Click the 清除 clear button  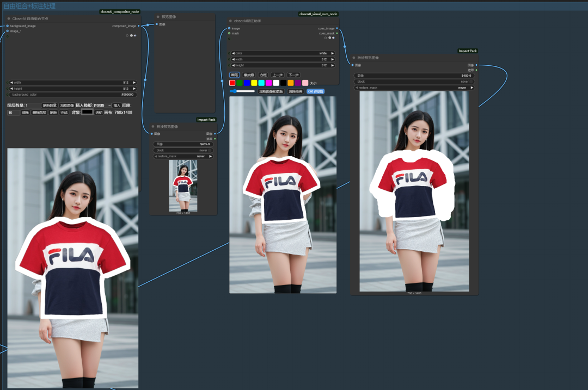25,113
